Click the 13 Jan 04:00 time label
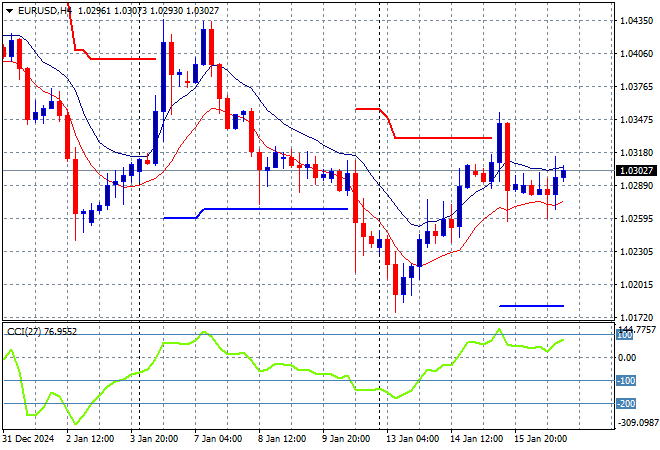The height and width of the screenshot is (450, 660). [412, 439]
